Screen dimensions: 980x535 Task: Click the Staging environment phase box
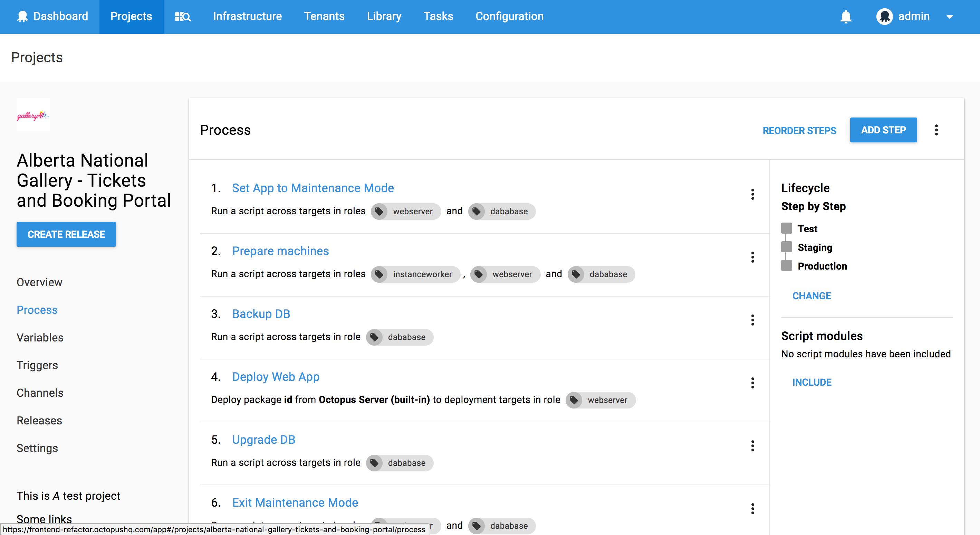click(x=786, y=247)
